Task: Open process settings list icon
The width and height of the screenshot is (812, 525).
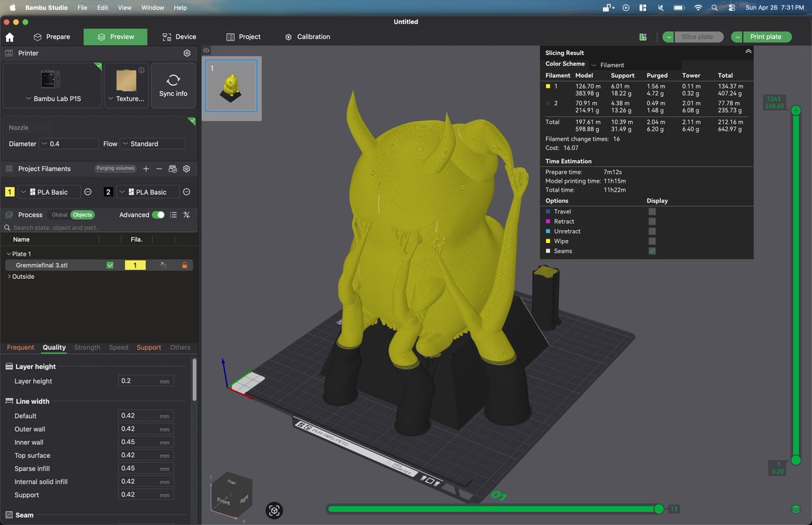Action: coord(173,215)
